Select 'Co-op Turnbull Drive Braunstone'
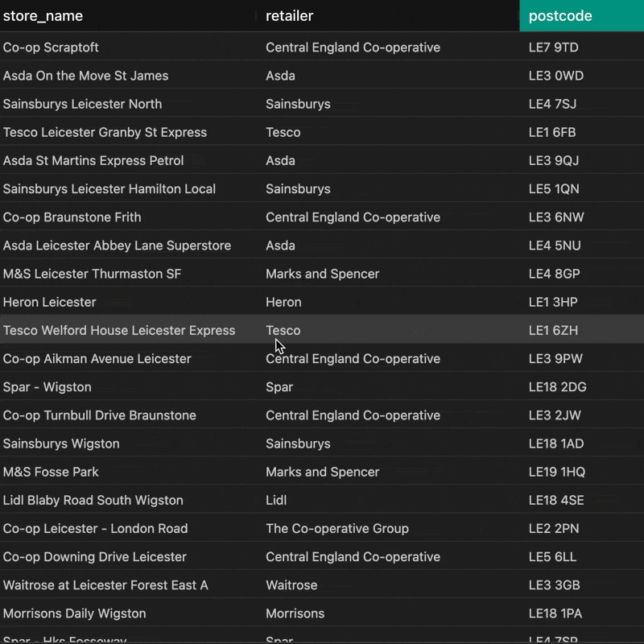This screenshot has height=644, width=644. [99, 415]
